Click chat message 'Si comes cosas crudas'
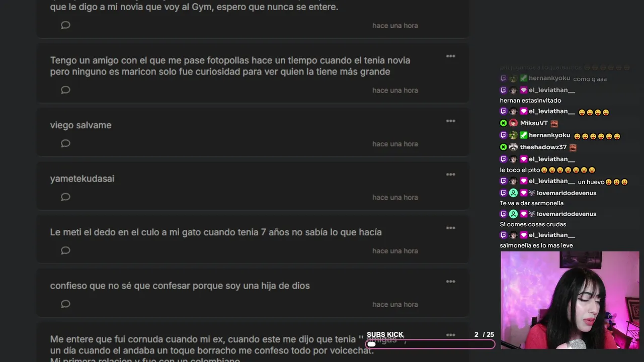The height and width of the screenshot is (362, 644). tap(533, 224)
